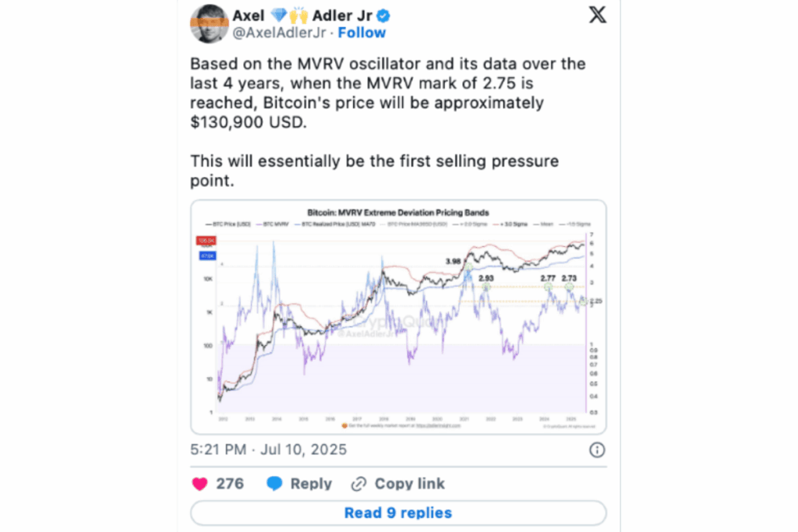Screen dimensions: 798x532
Task: Click the chart title MVRV Extreme Deviation Pricing Bands
Action: (398, 213)
